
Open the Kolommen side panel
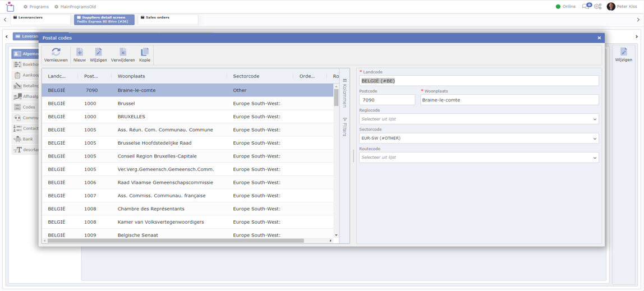(x=344, y=93)
